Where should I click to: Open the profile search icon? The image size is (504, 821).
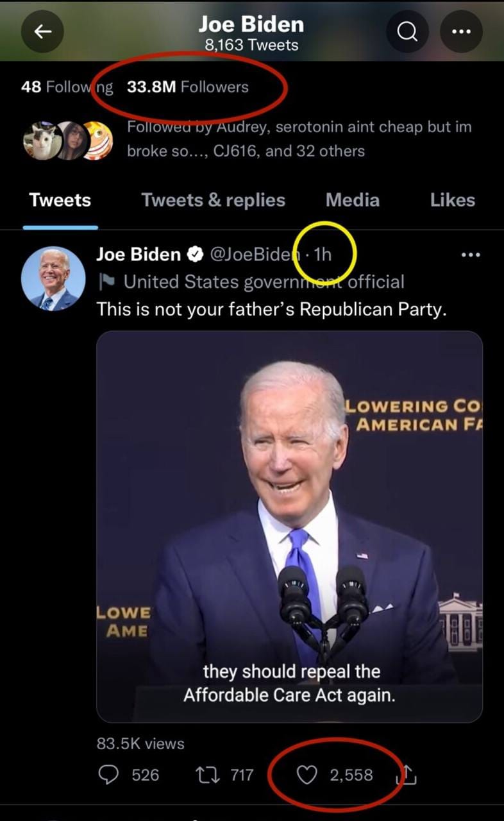pyautogui.click(x=408, y=31)
